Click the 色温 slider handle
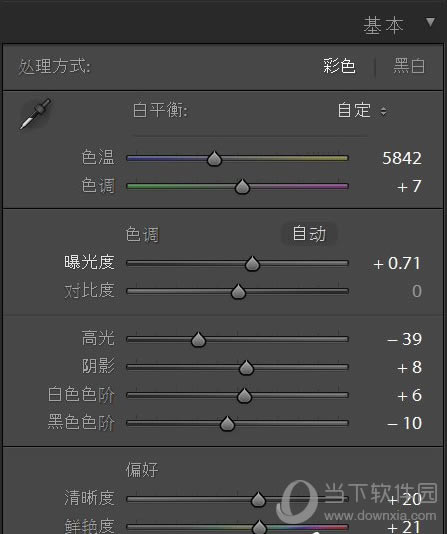The width and height of the screenshot is (447, 534). (x=214, y=158)
